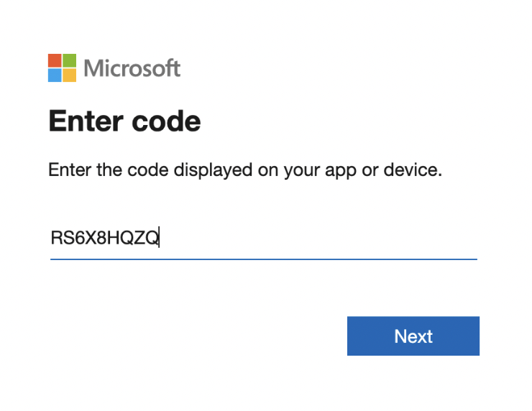
Task: Click the blue square of the Microsoft logo
Action: pos(55,75)
